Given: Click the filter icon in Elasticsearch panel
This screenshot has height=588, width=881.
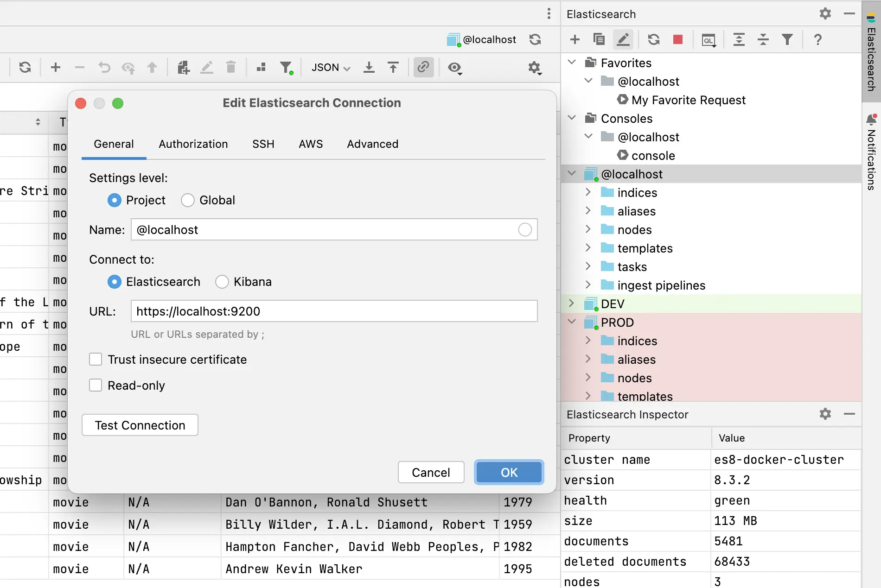Looking at the screenshot, I should (x=787, y=40).
